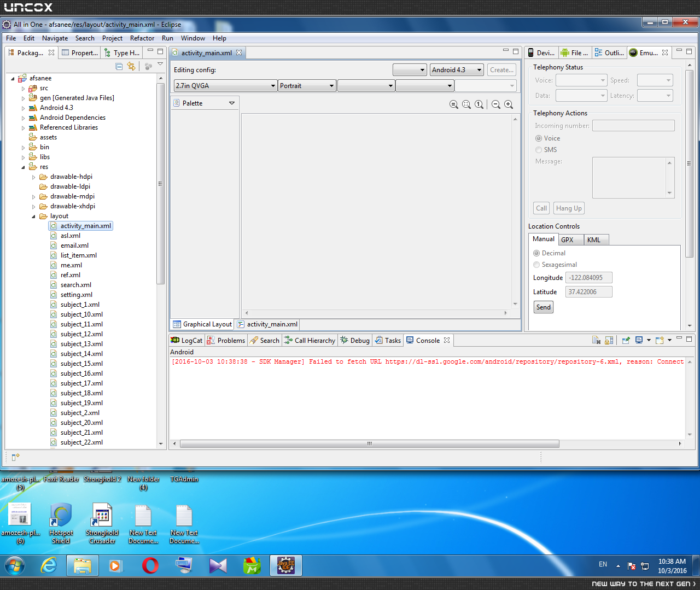This screenshot has height=590, width=700.
Task: Reset layout canvas zoom to 100%
Action: click(479, 104)
